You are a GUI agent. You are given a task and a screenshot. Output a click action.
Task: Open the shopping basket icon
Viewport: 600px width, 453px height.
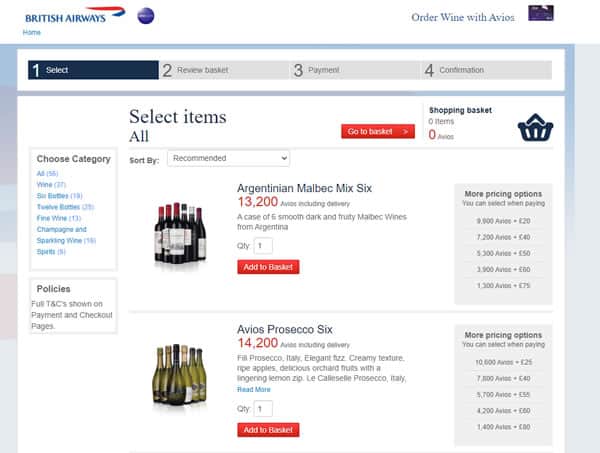pos(535,127)
